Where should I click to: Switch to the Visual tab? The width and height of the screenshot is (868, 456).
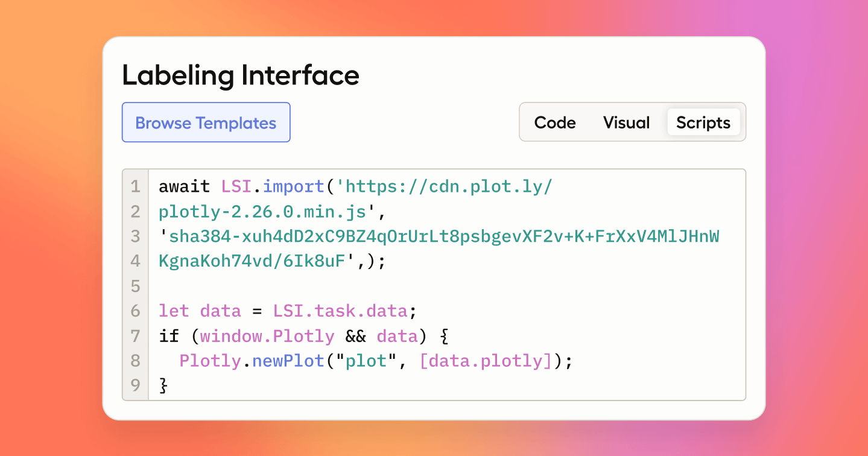coord(626,122)
